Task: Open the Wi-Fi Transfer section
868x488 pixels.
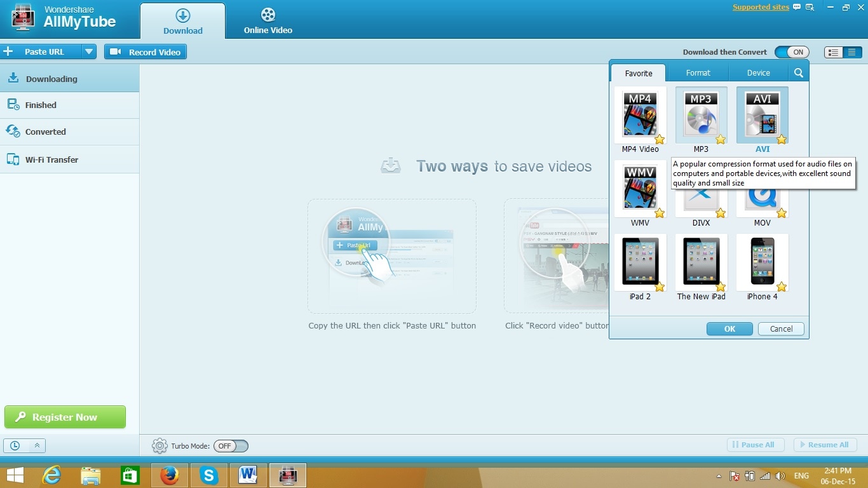Action: (69, 159)
